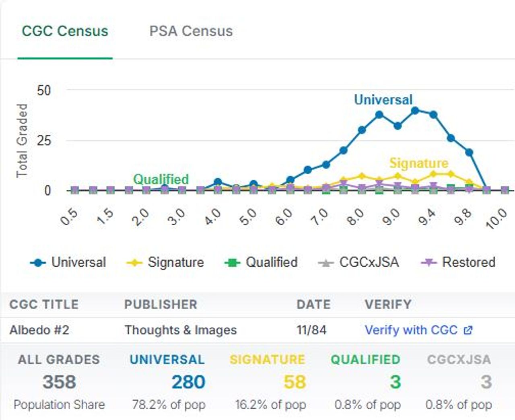Click the gray CGCxJSA legend triangle icon
The image size is (515, 420).
[326, 263]
